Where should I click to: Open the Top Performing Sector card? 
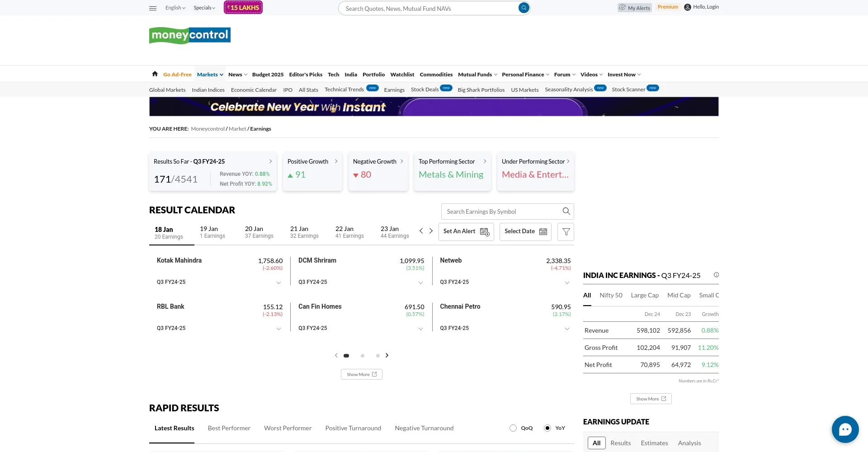pyautogui.click(x=452, y=171)
